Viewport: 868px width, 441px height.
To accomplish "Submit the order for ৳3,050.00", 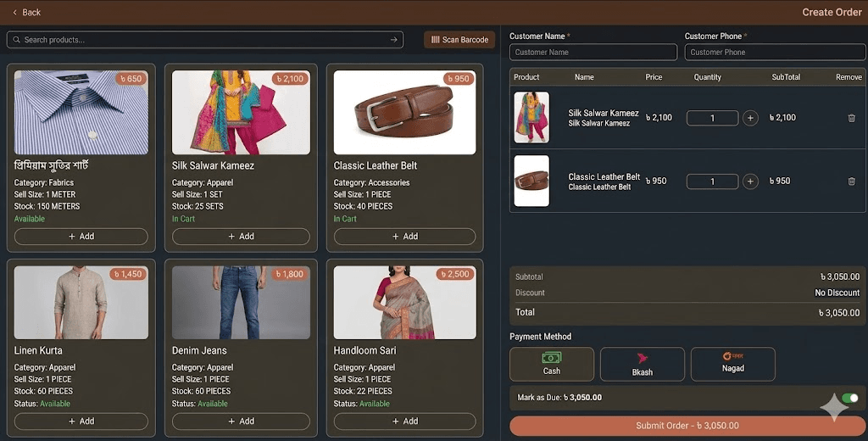I will (687, 426).
